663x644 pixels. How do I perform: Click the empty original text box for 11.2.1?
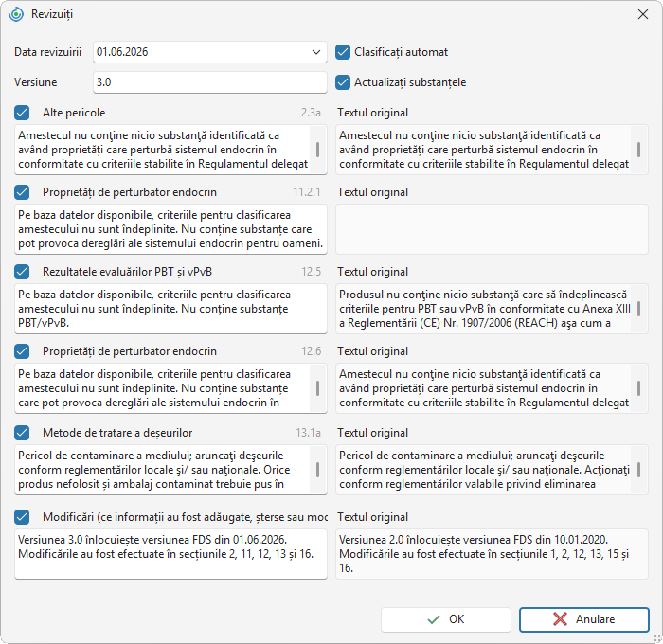[x=492, y=229]
